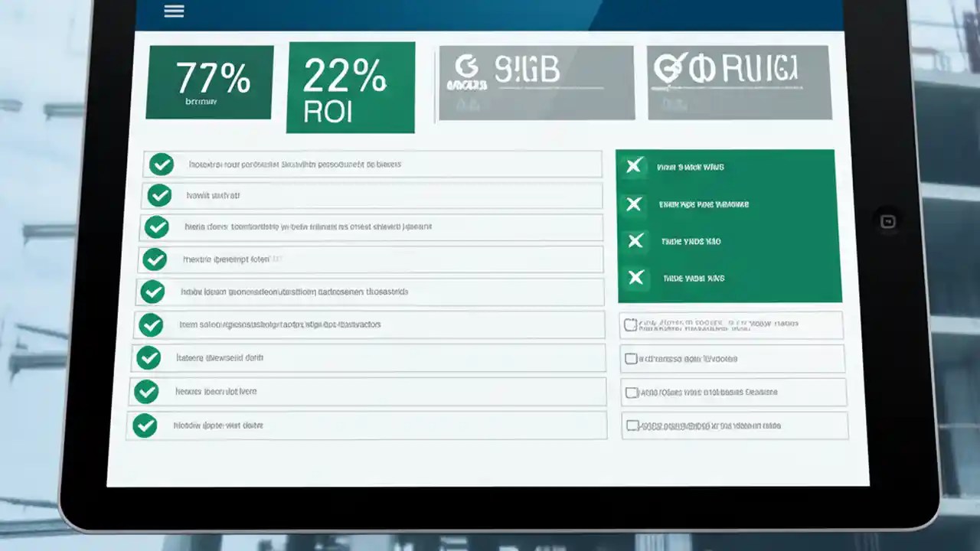Check the first empty checkbox below the green panel

630,324
